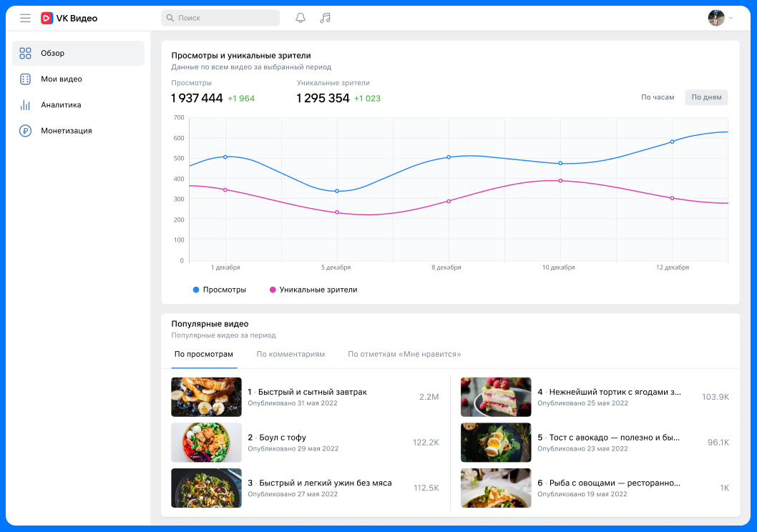Switch to По отметкам «Мне нравится» tab
757x532 pixels.
click(404, 354)
